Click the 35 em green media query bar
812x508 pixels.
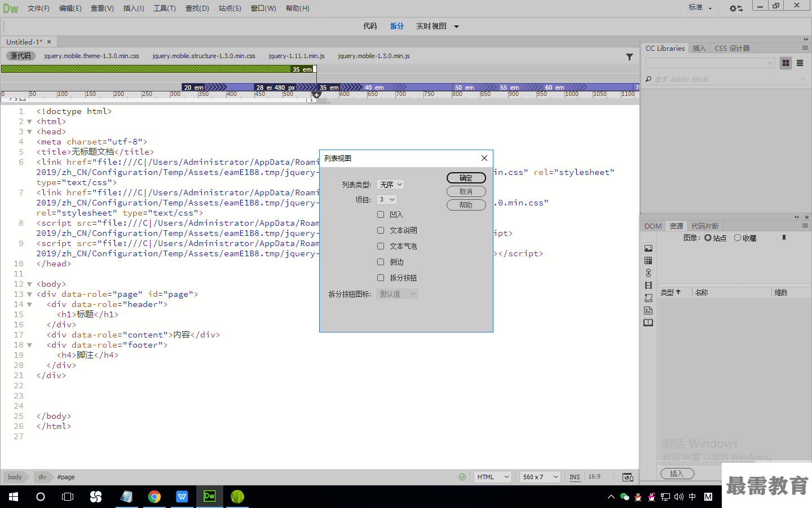point(158,69)
